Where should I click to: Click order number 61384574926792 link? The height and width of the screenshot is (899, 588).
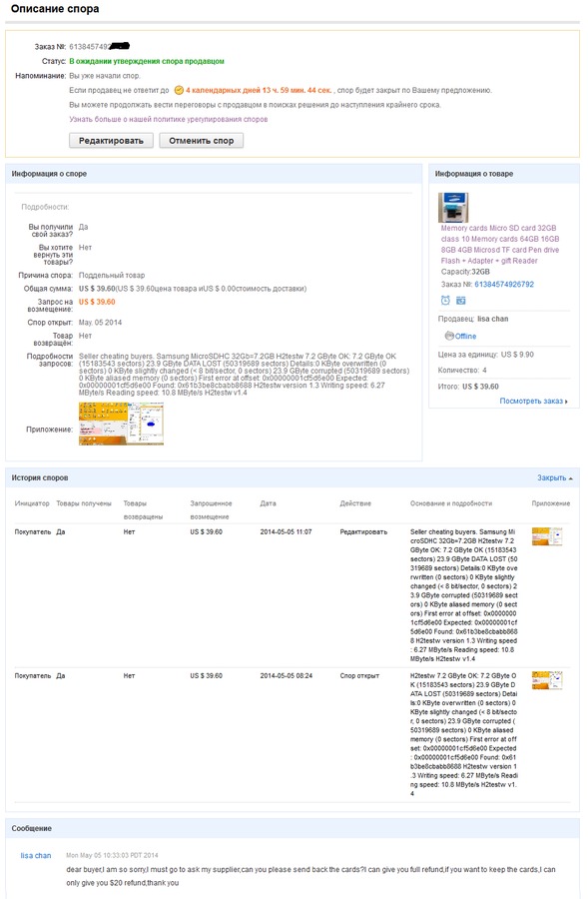coord(504,285)
